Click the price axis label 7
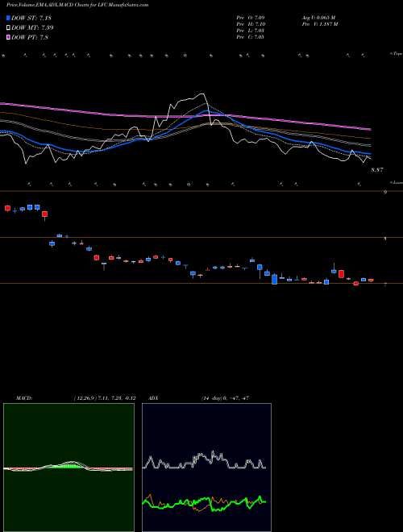 (x=385, y=285)
